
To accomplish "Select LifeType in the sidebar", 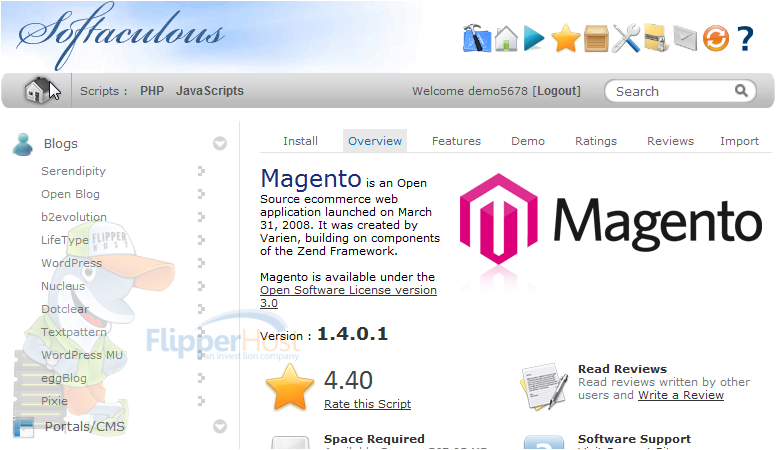I will [65, 240].
